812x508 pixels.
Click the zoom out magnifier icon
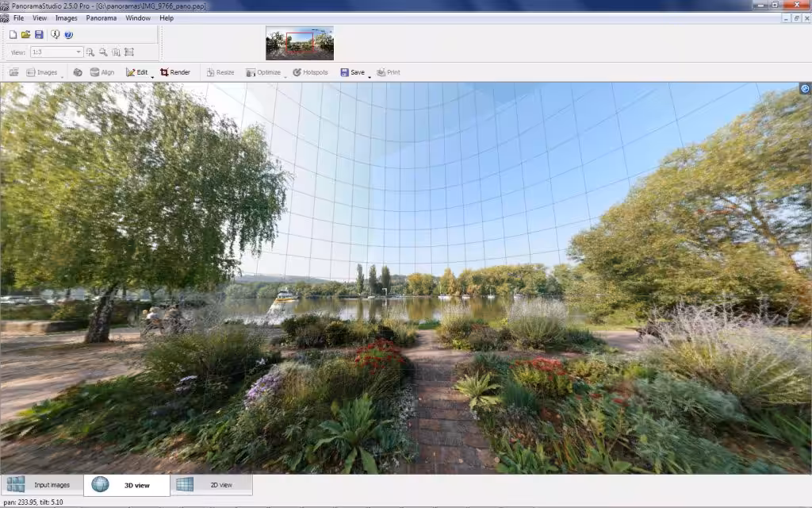(103, 52)
